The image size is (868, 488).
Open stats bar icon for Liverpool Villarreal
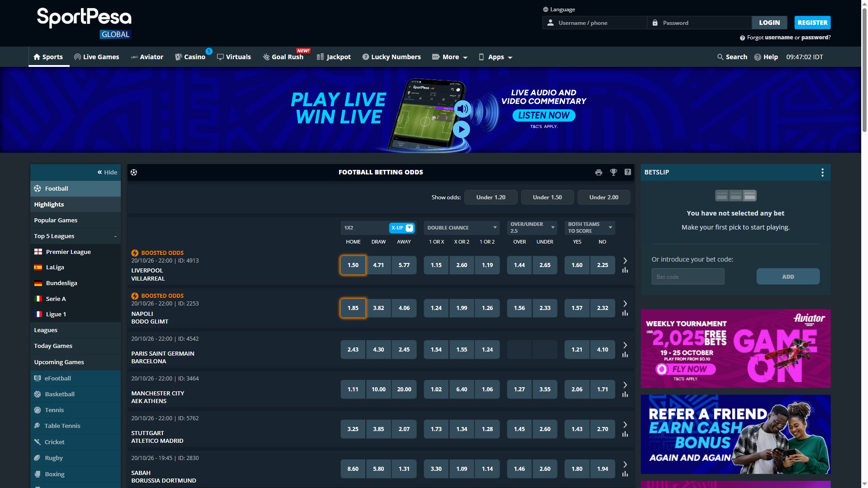point(625,270)
